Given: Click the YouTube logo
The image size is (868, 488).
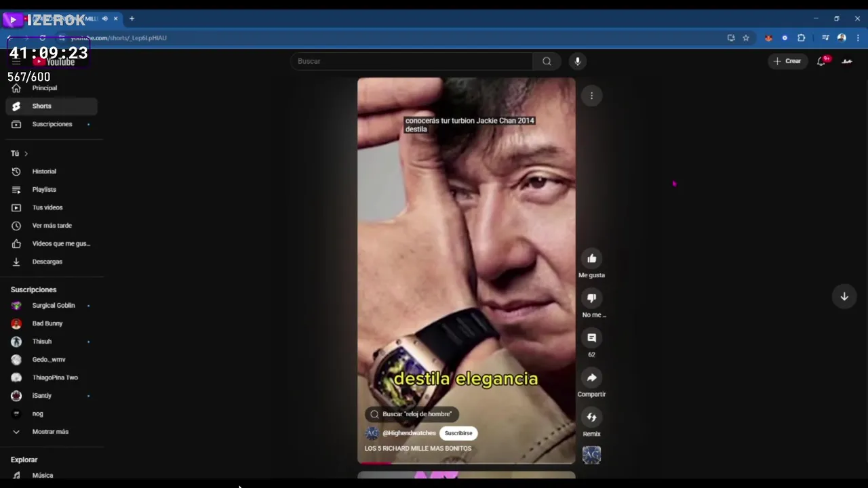Looking at the screenshot, I should pos(54,62).
